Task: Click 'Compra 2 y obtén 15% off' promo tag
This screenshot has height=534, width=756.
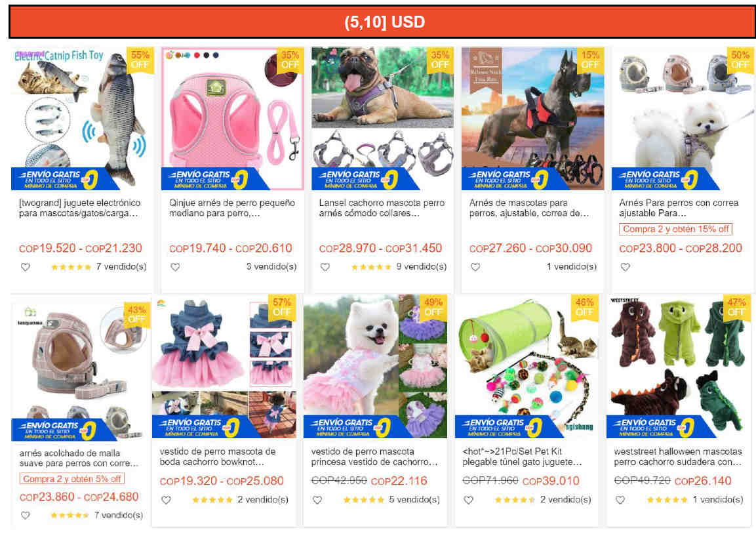Action: click(675, 229)
